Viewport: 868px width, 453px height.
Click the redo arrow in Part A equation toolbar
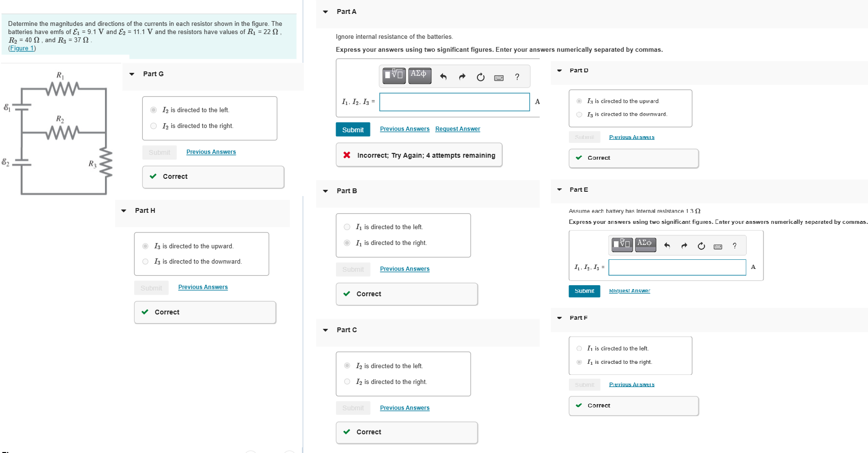coord(462,76)
